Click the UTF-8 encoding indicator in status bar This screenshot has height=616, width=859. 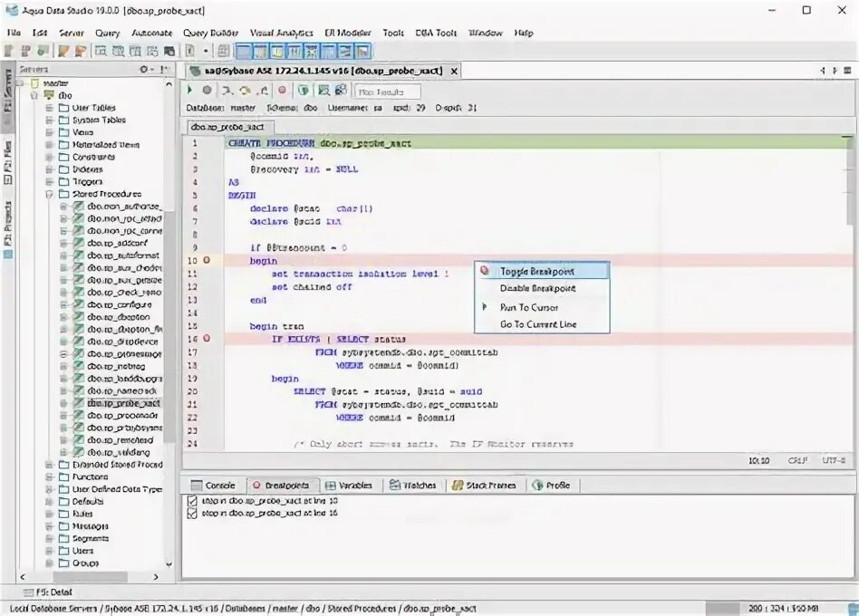834,460
